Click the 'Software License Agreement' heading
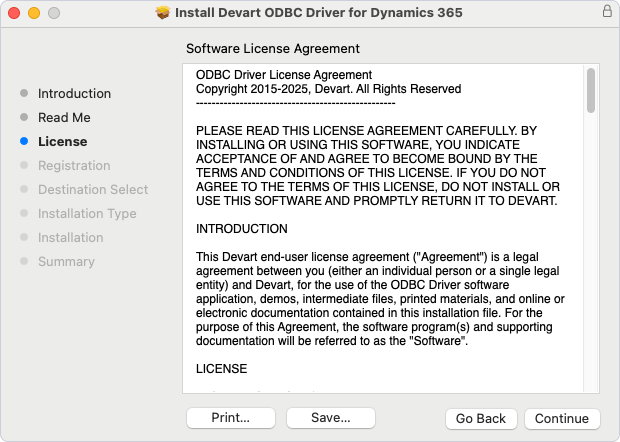 click(273, 49)
